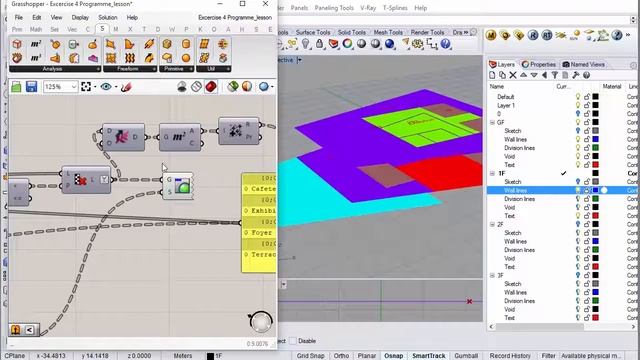Toggle Grid Snap in status bar
Image resolution: width=640 pixels, height=360 pixels.
(310, 356)
